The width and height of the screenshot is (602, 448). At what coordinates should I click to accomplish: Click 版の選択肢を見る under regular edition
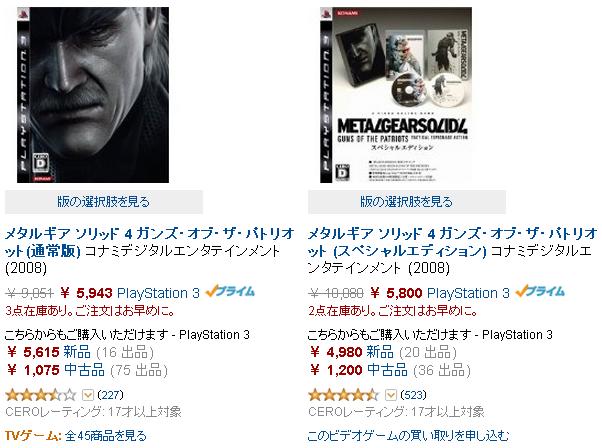coord(104,202)
